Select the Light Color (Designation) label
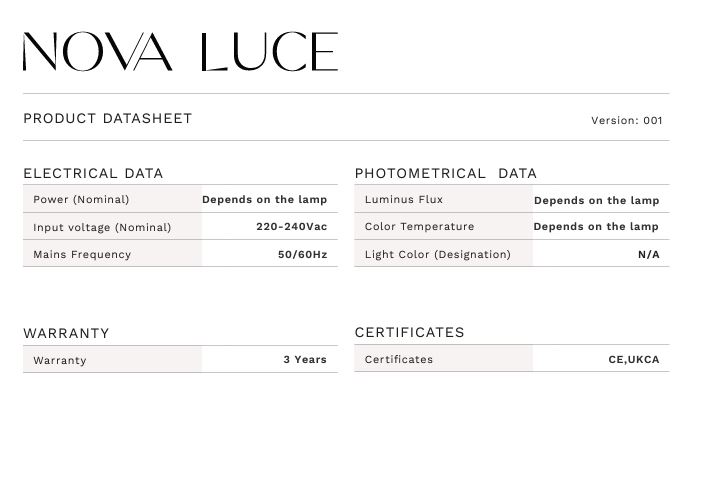The width and height of the screenshot is (703, 499). pos(438,254)
